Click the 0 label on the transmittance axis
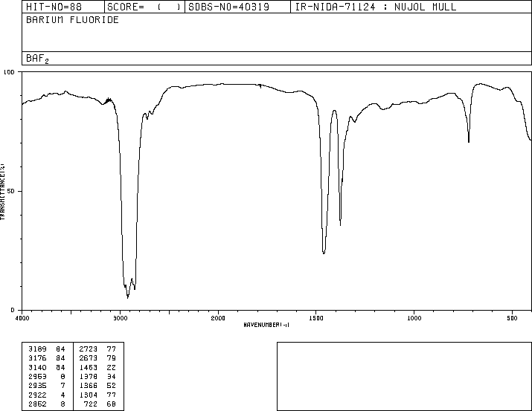Screen dimensions: 532x411 [x=13, y=310]
